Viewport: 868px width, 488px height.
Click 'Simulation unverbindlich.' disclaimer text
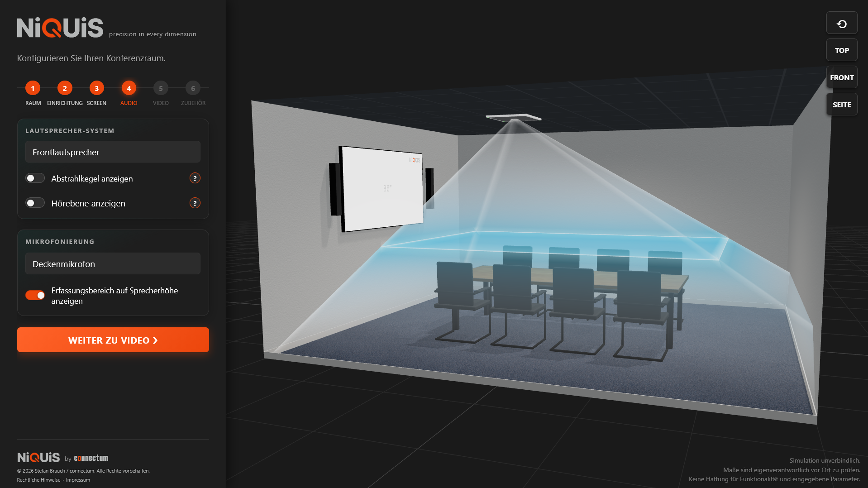(825, 460)
